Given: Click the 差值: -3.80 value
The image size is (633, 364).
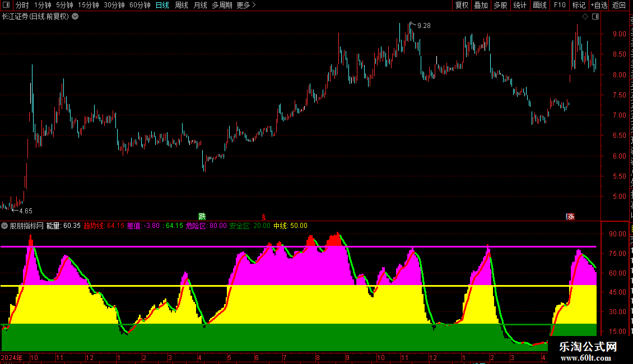Looking at the screenshot, I should (x=143, y=226).
